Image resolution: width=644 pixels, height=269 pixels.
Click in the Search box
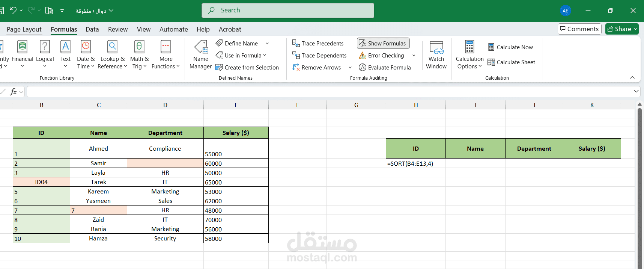point(288,11)
